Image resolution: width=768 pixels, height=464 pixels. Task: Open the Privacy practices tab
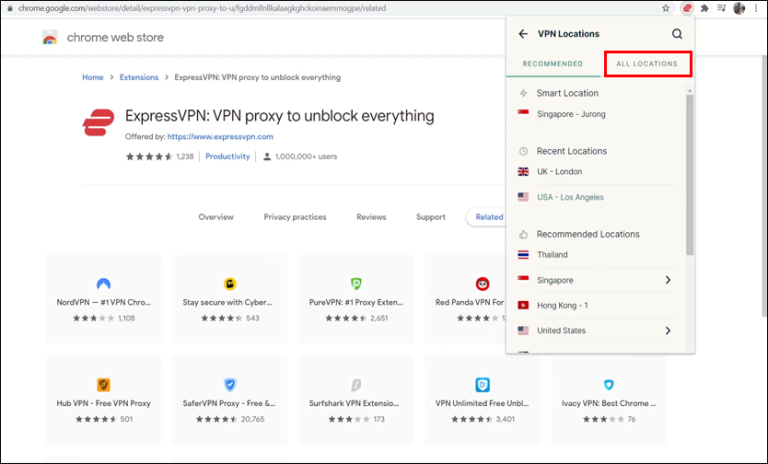tap(295, 217)
